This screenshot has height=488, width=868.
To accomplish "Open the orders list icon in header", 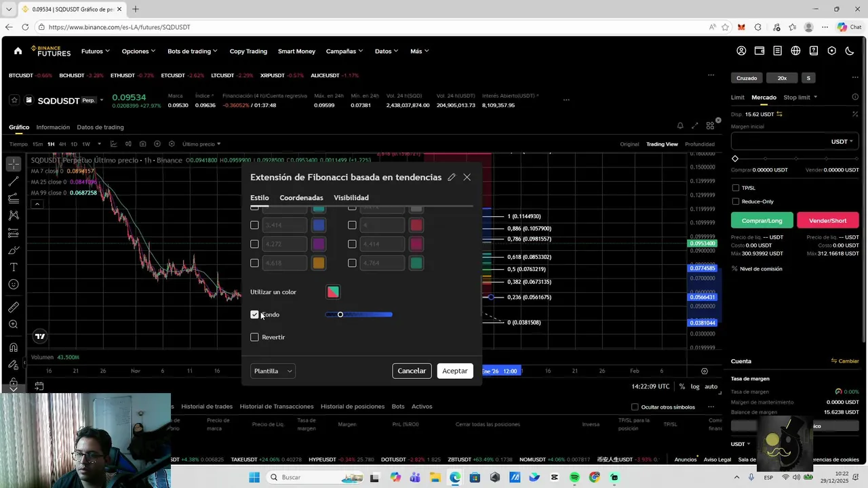I will pyautogui.click(x=777, y=51).
